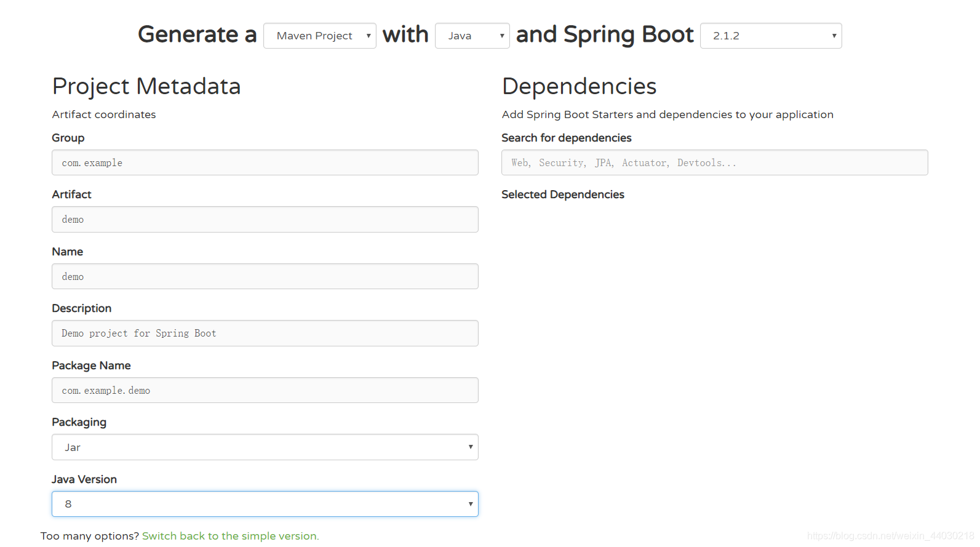Click the Description input field

265,333
